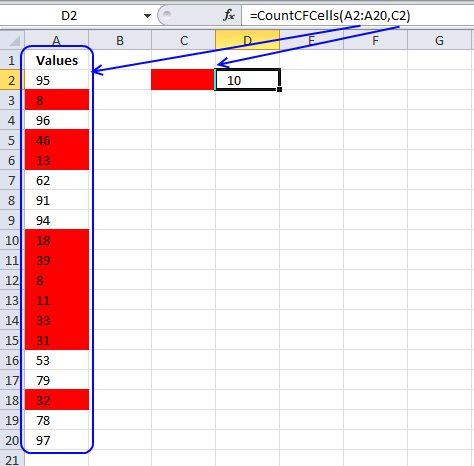
Task: Click the red filled cell C2
Action: (x=183, y=80)
